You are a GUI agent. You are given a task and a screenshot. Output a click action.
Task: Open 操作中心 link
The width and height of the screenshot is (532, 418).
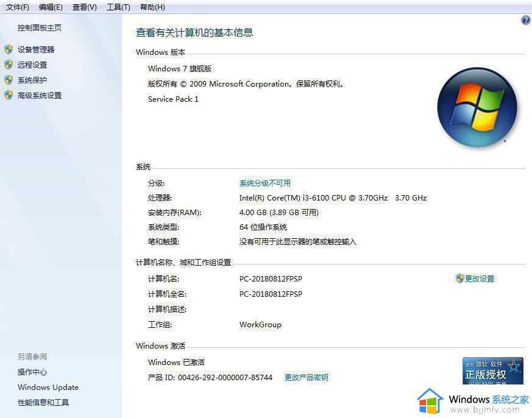[x=32, y=372]
